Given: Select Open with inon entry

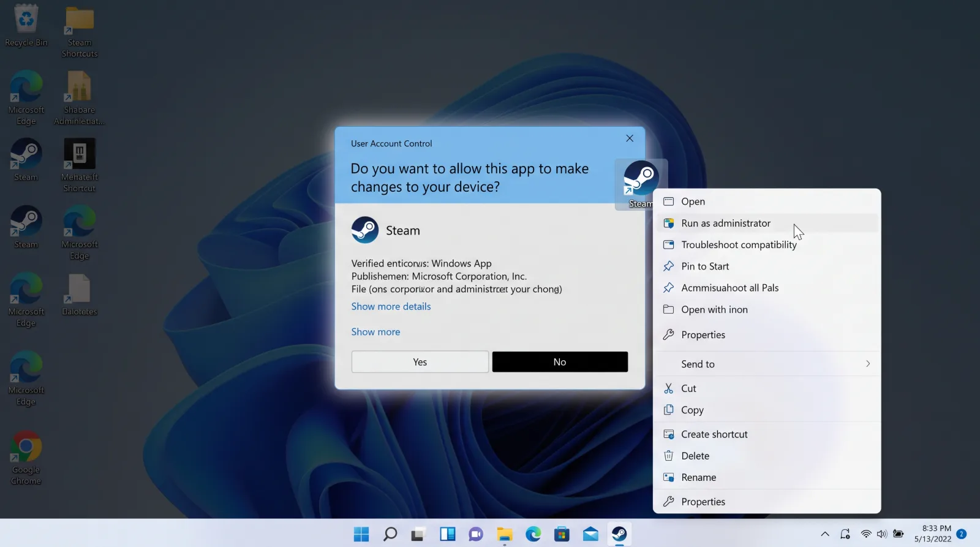Looking at the screenshot, I should [x=767, y=309].
